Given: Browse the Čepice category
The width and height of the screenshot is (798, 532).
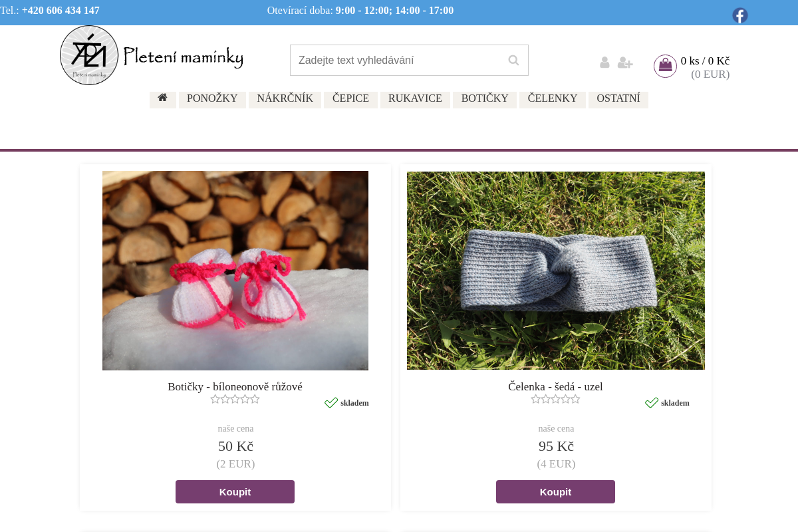Looking at the screenshot, I should pyautogui.click(x=350, y=98).
